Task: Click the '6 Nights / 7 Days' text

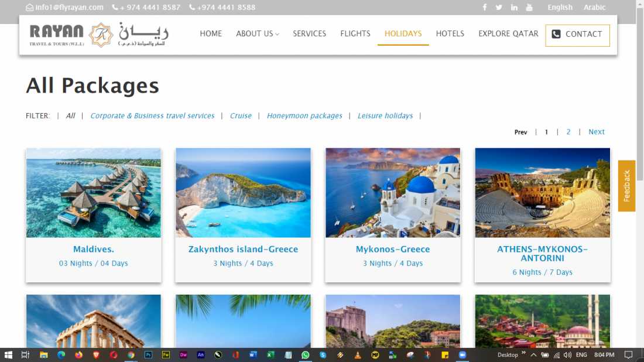Action: point(543,272)
